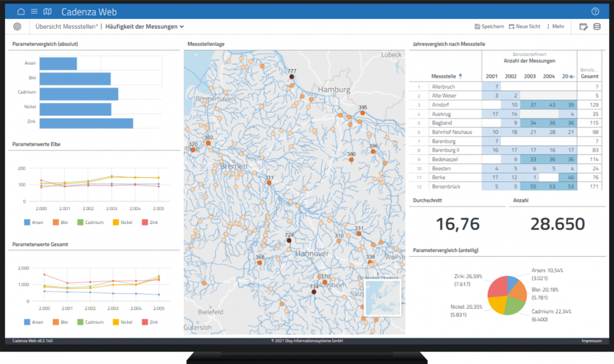Toggle Zink series in Parameterwerte Elbe legend

tap(149, 222)
